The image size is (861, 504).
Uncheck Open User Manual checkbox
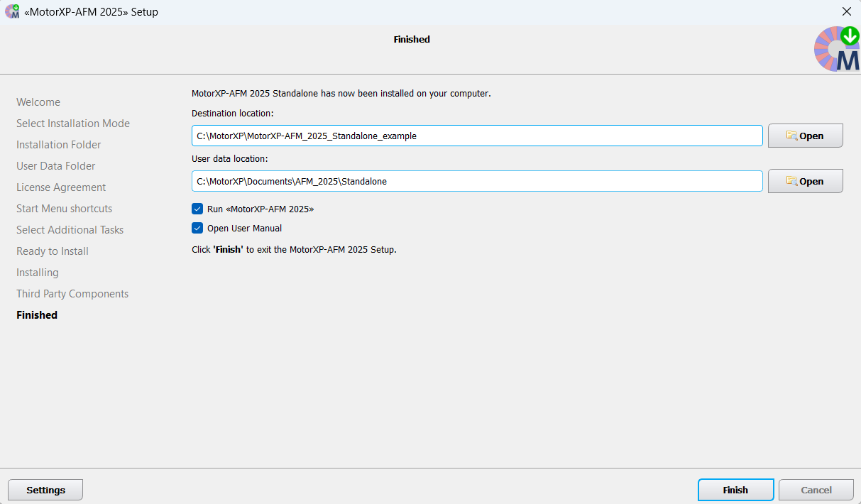pos(197,228)
